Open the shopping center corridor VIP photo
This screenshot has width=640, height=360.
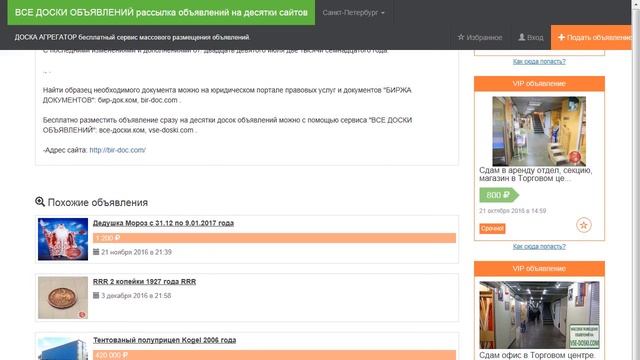(539, 131)
